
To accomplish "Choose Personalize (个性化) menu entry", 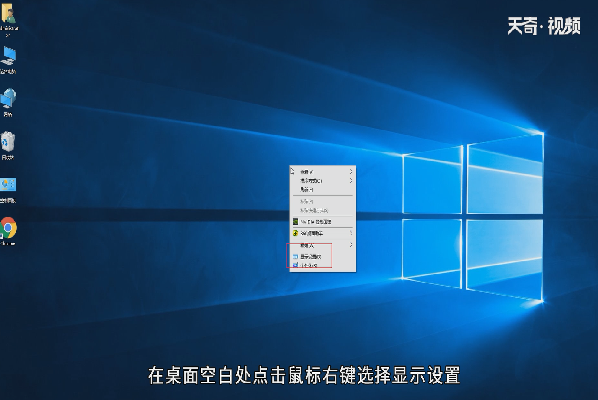I will pos(323,265).
